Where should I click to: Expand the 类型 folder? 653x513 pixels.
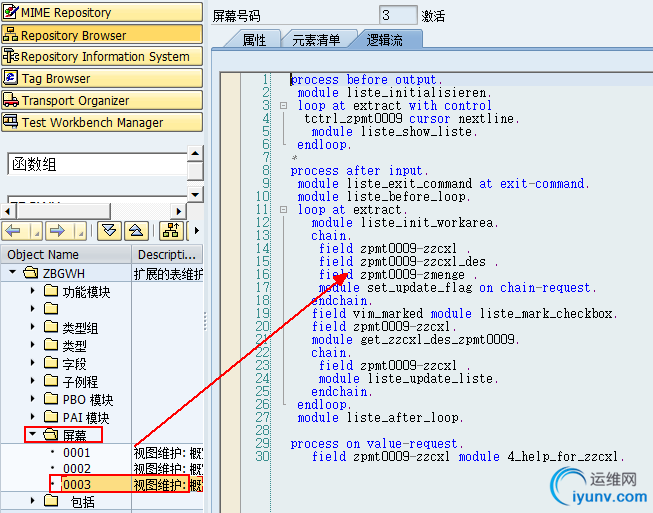coord(32,344)
